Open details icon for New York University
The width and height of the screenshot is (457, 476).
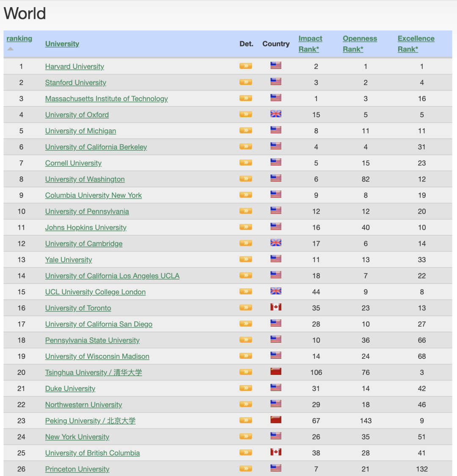[246, 436]
